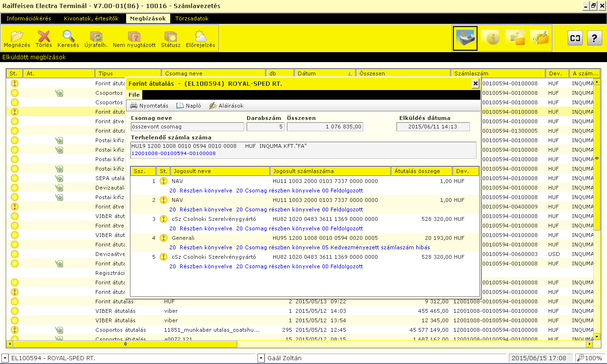Open the Információkérés menu
607x364 pixels.
pos(29,18)
